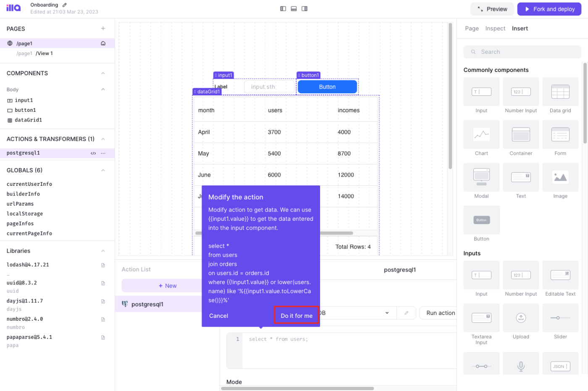Screen dimensions: 588x391
Task: Select the Image component icon
Action: click(x=560, y=177)
